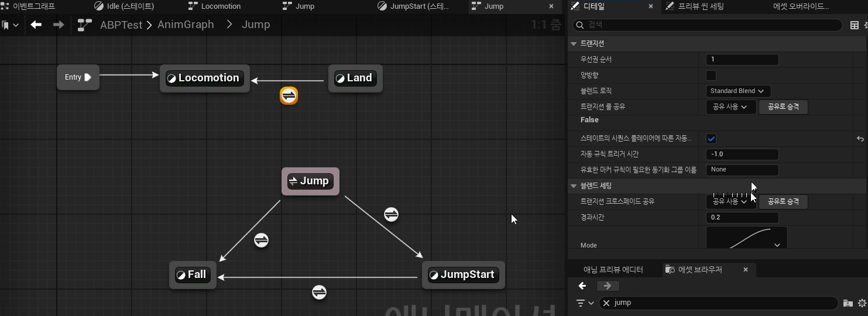Image resolution: width=868 pixels, height=316 pixels.
Task: Select the Jump to JumpStart transition rule icon
Action: point(391,215)
